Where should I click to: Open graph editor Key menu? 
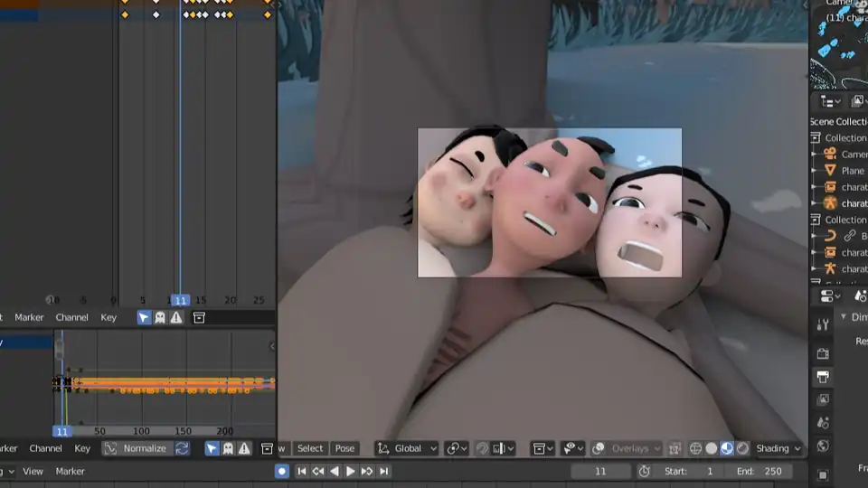(x=82, y=449)
